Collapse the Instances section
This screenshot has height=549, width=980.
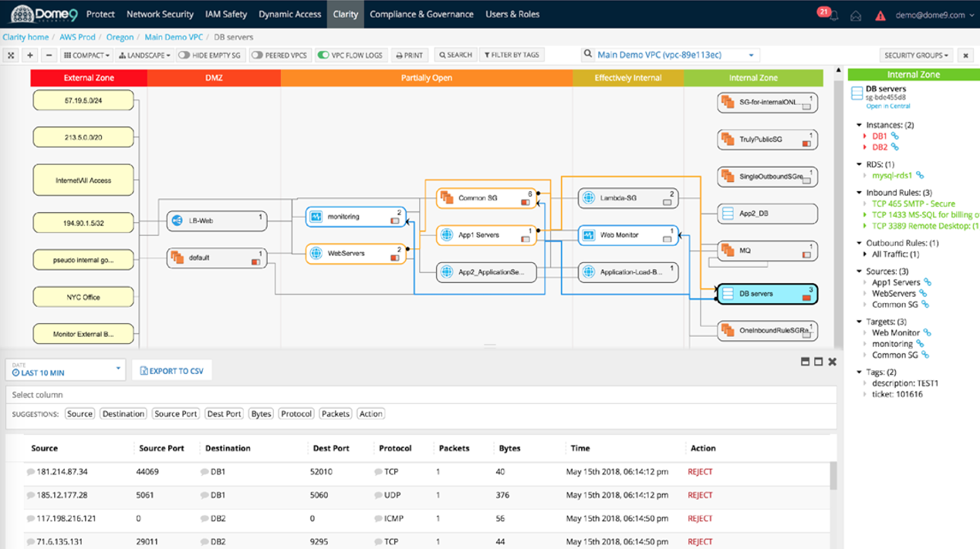pyautogui.click(x=860, y=125)
